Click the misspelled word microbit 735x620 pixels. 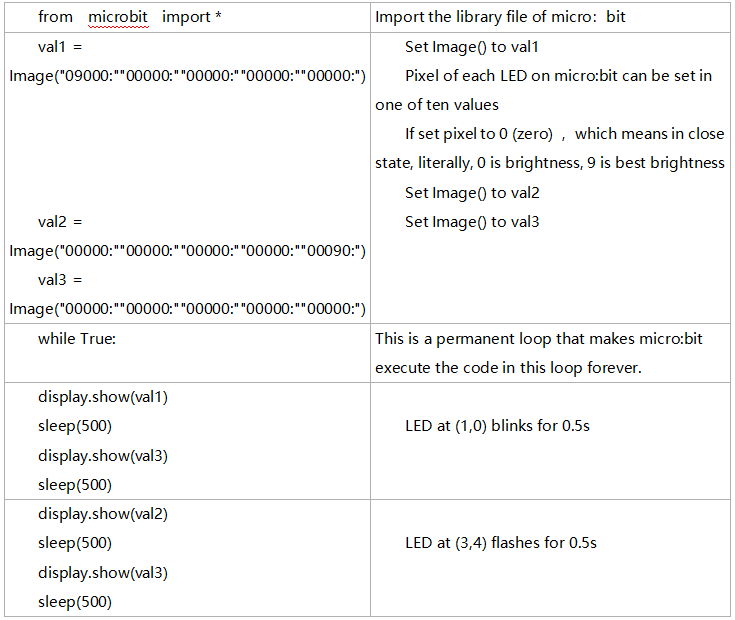tap(118, 17)
